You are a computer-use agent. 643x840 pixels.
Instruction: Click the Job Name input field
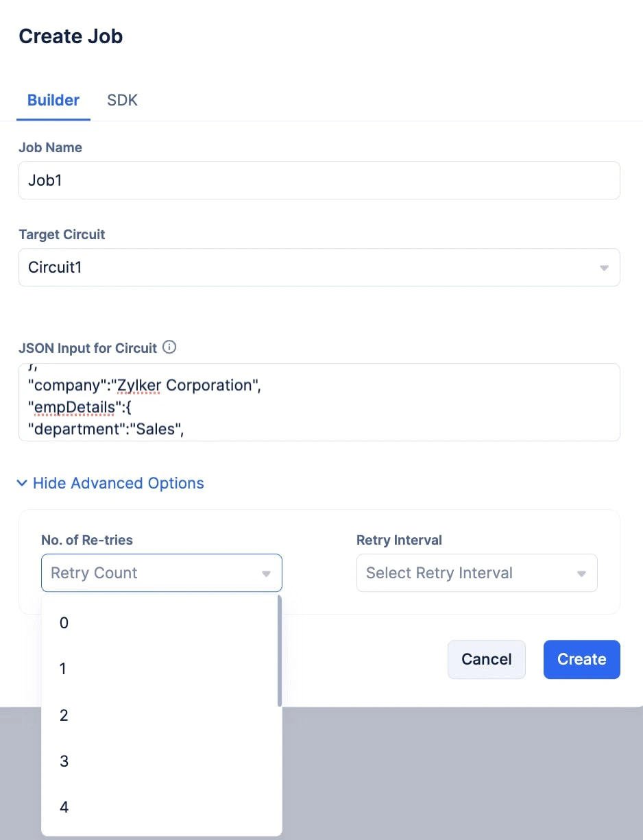(319, 180)
